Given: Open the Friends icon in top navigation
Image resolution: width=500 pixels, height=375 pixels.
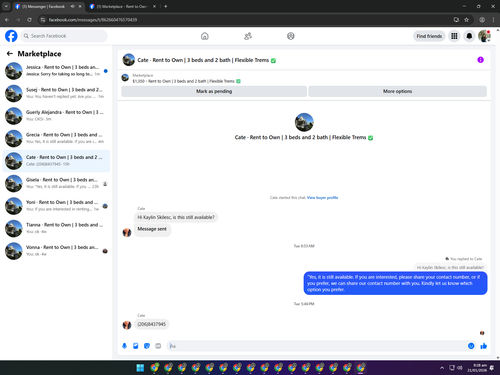Looking at the screenshot, I should pos(248,36).
